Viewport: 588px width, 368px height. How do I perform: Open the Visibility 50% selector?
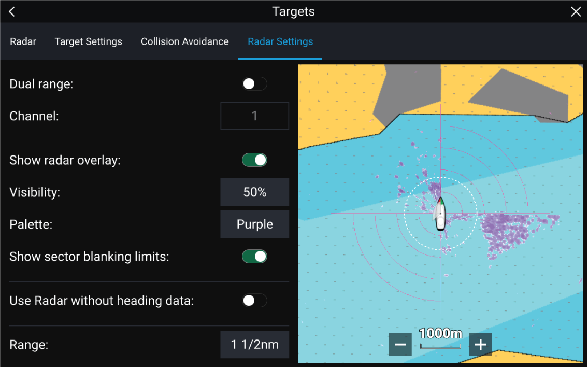click(254, 192)
